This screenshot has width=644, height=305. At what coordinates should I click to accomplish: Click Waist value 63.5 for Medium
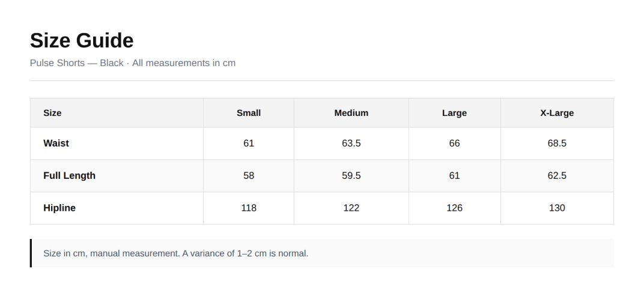[x=351, y=143]
